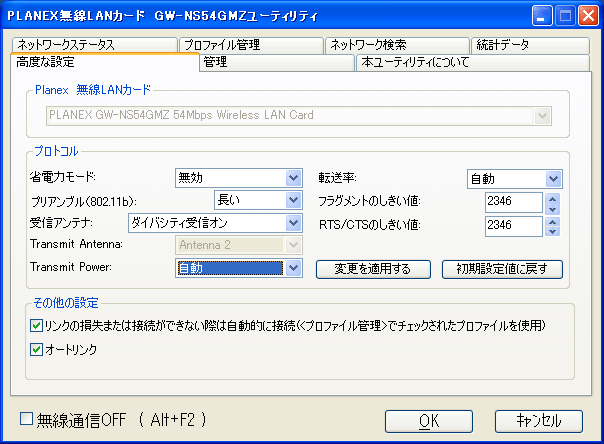Open the 受信アンテナ dropdown
The width and height of the screenshot is (604, 444).
[x=215, y=223]
